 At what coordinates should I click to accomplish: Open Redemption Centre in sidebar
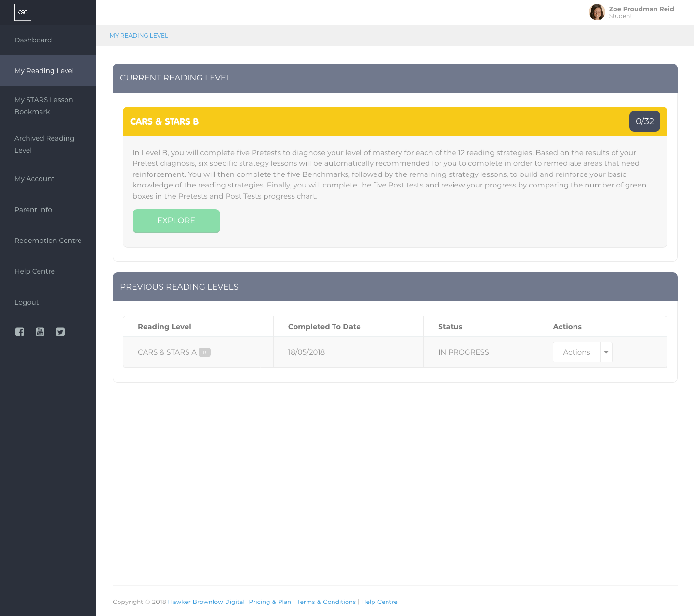(x=48, y=241)
